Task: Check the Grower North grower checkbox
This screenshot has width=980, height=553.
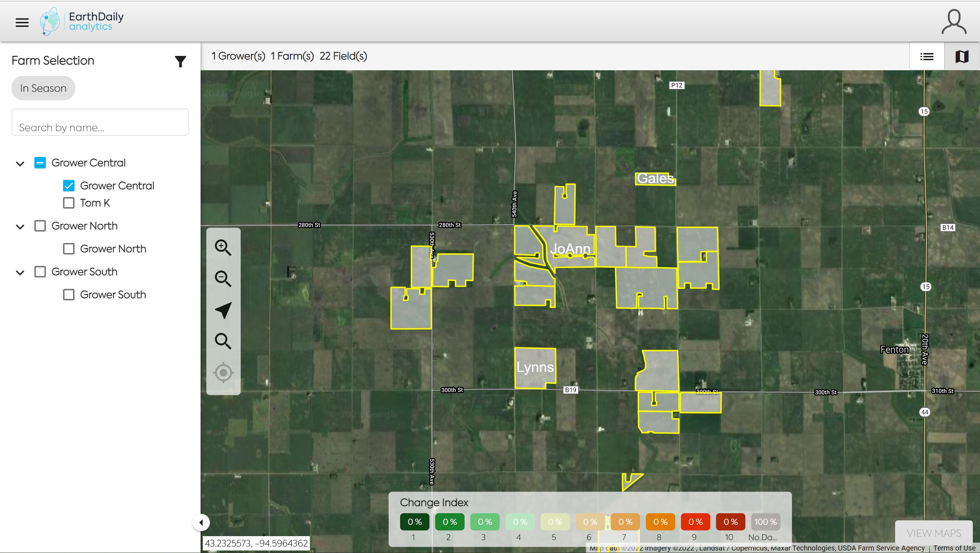Action: point(40,226)
